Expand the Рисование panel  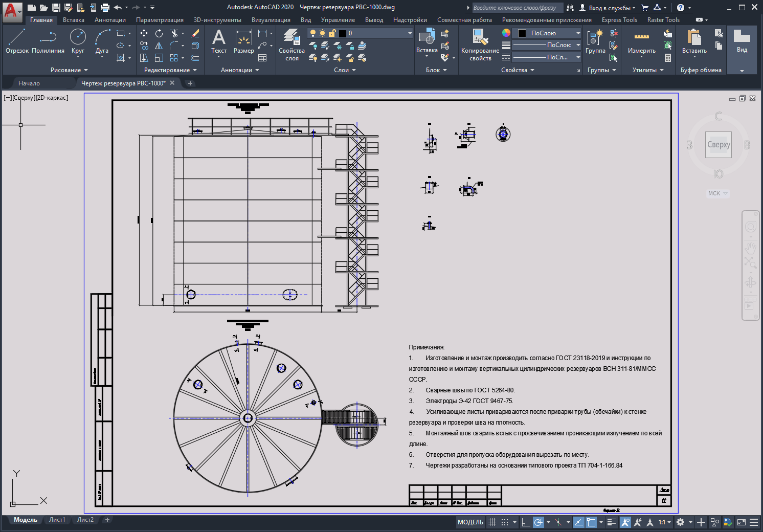pos(69,70)
